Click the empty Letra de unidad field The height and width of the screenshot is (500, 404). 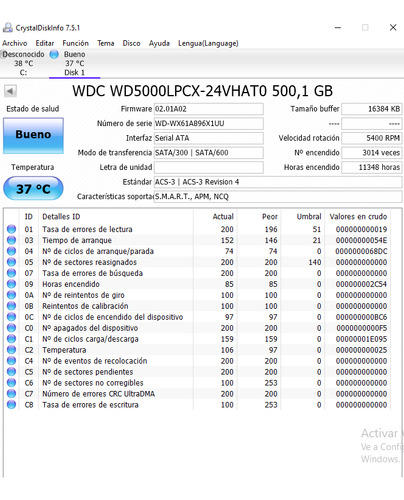pos(209,167)
